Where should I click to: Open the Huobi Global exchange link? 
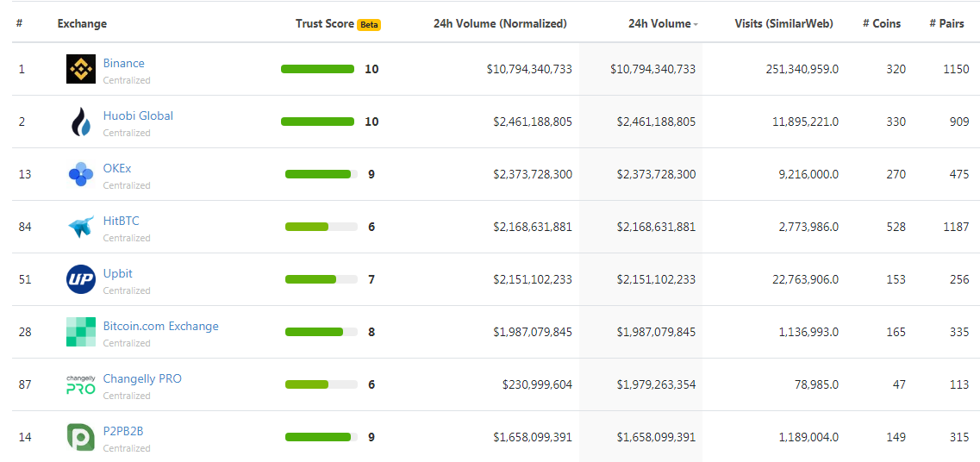138,115
